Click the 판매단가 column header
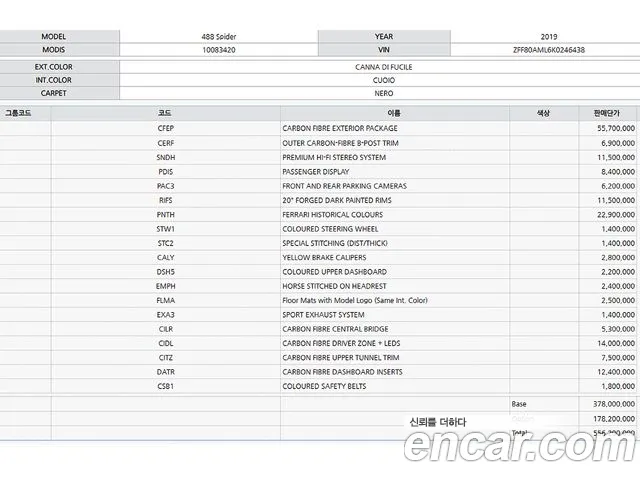 (607, 113)
